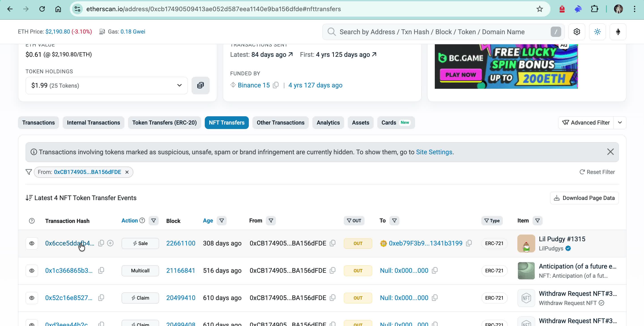Switch to the Internal Transactions tab

pos(94,123)
